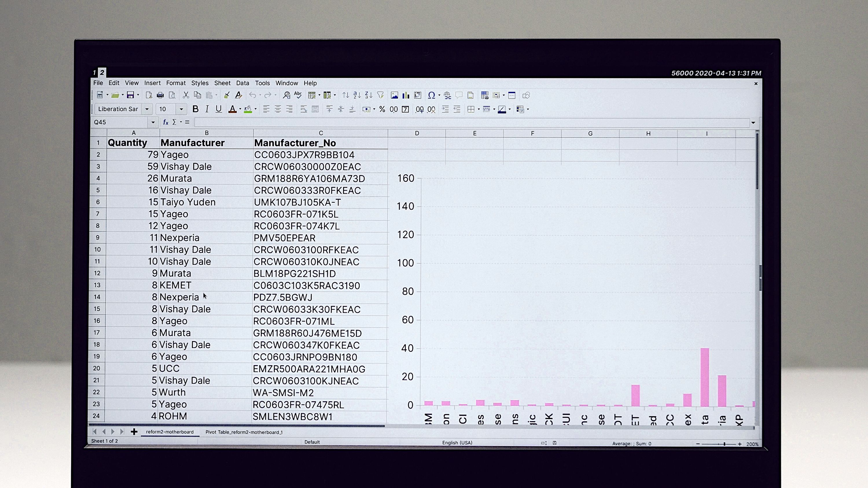The width and height of the screenshot is (868, 488).
Task: Click the Insert Special Character omega icon
Action: tap(431, 95)
